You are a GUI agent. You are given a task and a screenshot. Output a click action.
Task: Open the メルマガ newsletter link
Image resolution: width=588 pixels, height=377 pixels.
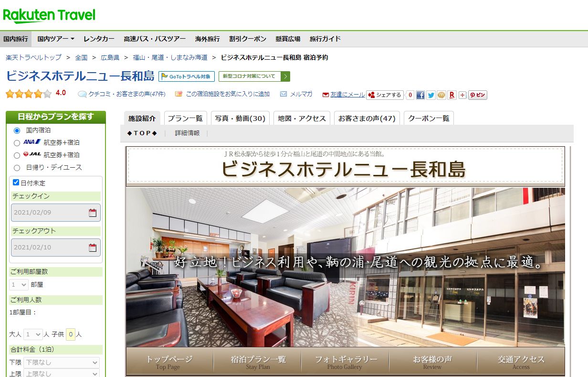(301, 94)
